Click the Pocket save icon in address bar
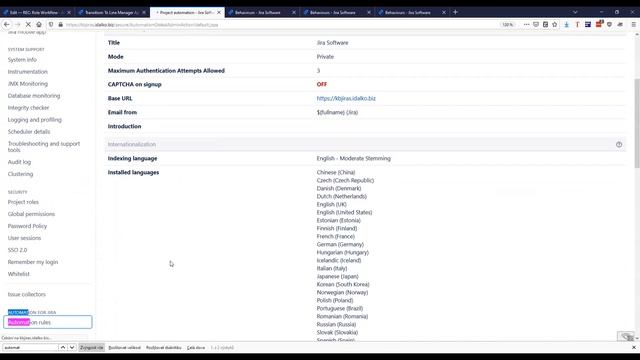 [x=536, y=24]
